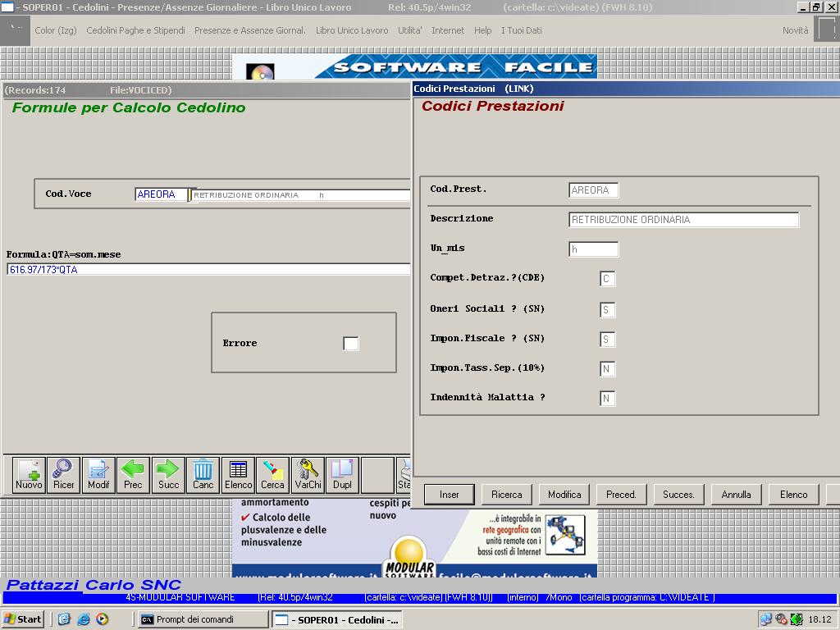Click the green tray icon next to the clock
840x630 pixels.
click(797, 619)
